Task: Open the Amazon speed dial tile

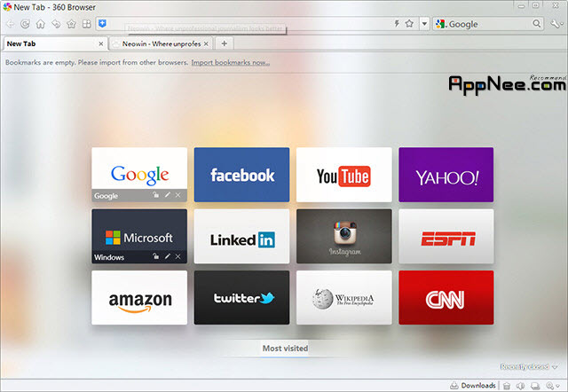Action: [x=139, y=297]
